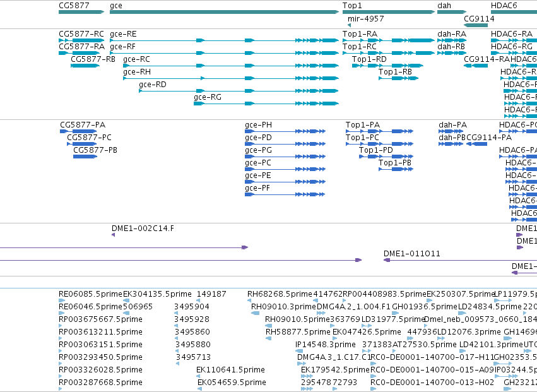Click the gce-RD transcript label
The width and height of the screenshot is (537, 392).
point(153,85)
